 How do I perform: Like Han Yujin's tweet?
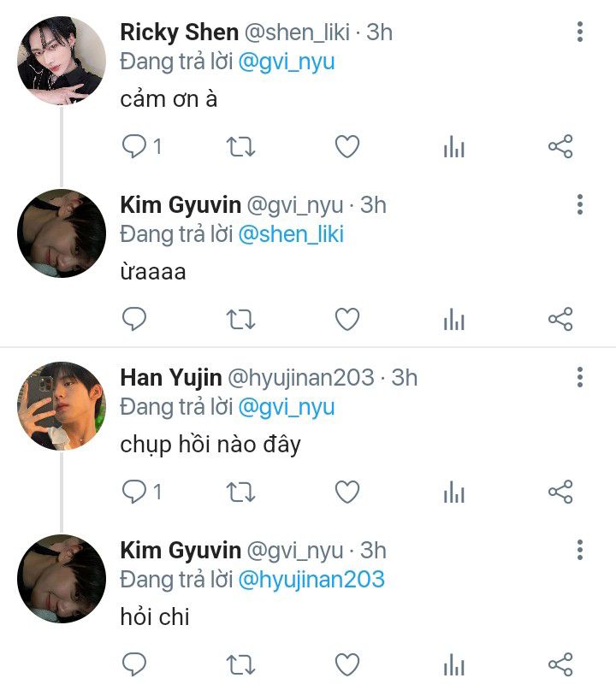click(346, 492)
